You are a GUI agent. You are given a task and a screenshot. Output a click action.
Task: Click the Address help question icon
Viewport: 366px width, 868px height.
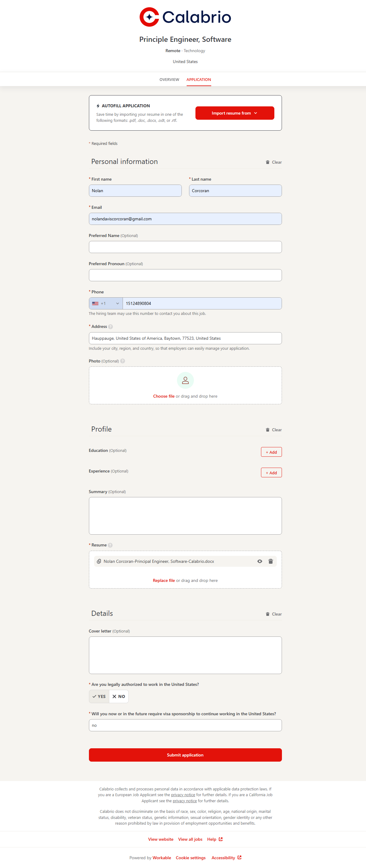111,326
